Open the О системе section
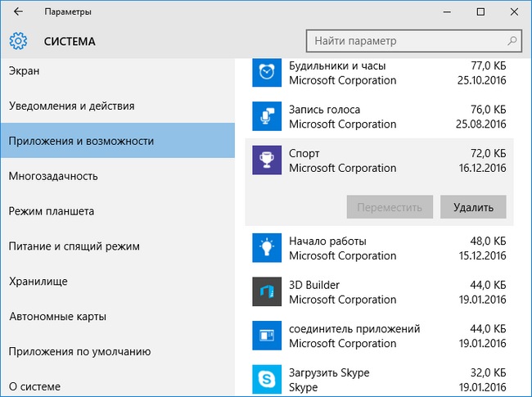 [x=117, y=386]
